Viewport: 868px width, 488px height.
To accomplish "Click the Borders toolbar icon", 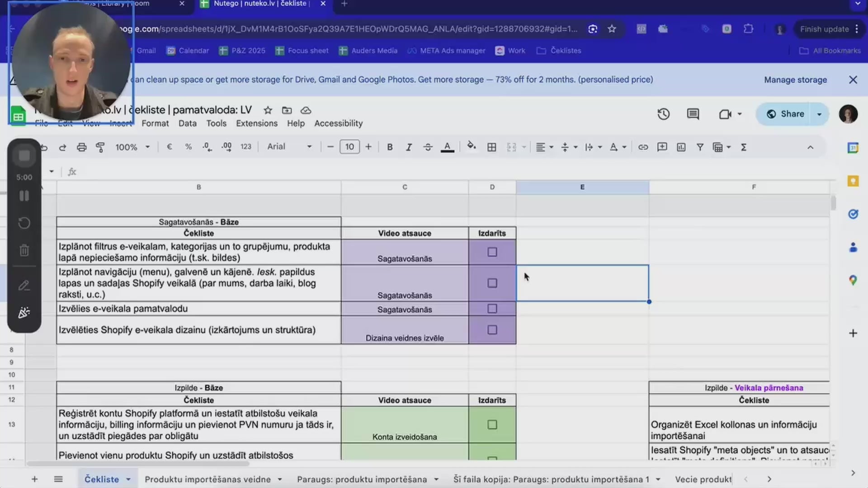I will [492, 147].
